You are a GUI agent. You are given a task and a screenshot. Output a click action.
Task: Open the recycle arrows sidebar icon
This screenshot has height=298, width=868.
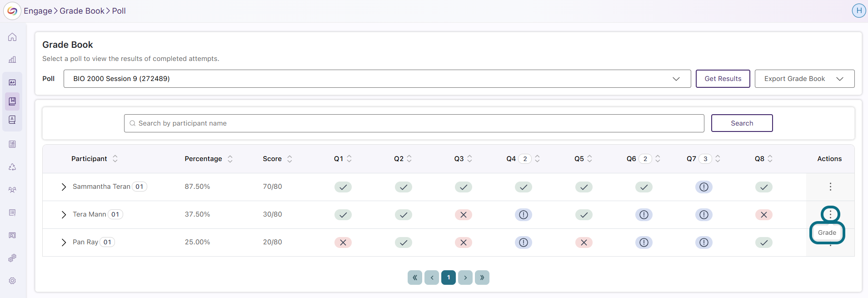(x=12, y=167)
